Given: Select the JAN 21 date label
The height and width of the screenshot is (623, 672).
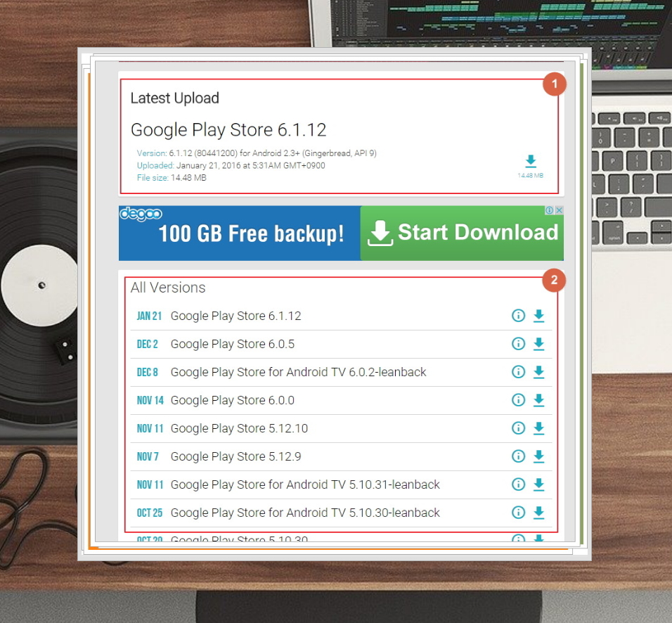Looking at the screenshot, I should click(x=149, y=316).
